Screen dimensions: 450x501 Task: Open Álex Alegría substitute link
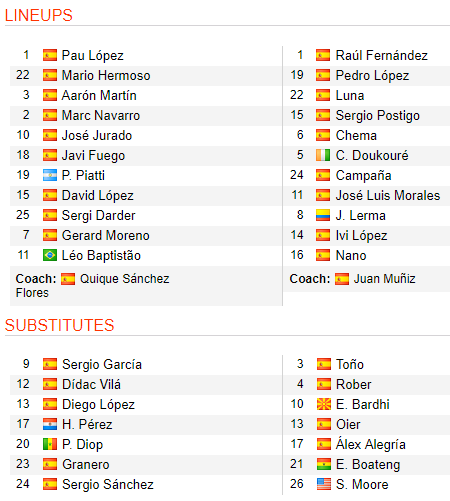point(371,444)
